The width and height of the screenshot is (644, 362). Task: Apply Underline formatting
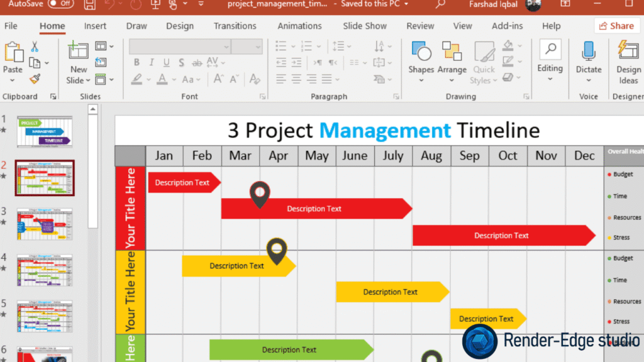166,63
